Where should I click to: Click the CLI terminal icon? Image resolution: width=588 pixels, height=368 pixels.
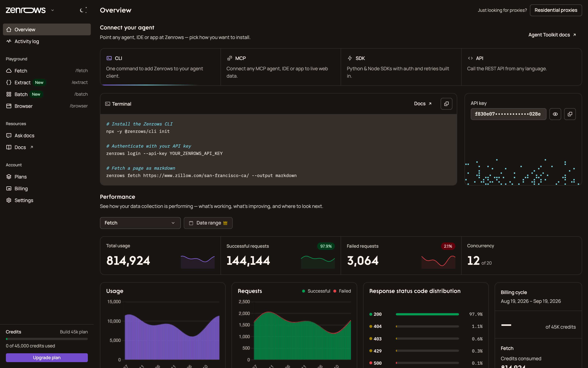pyautogui.click(x=109, y=58)
